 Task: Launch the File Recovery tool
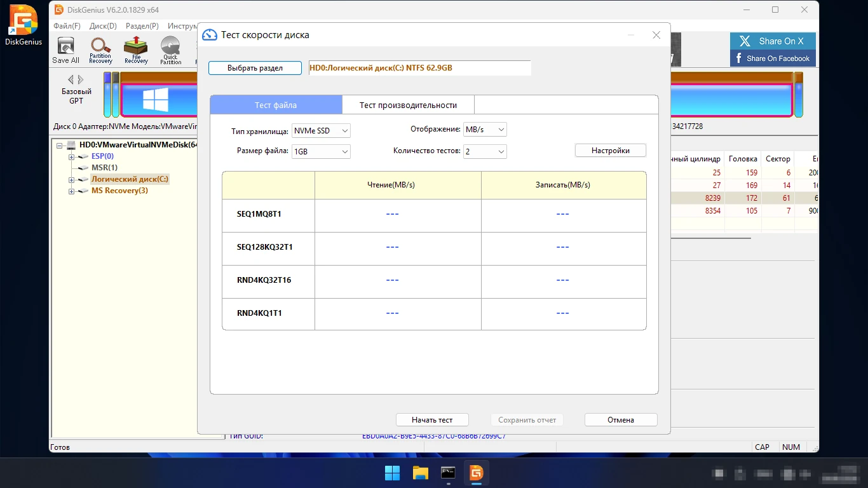[x=136, y=50]
